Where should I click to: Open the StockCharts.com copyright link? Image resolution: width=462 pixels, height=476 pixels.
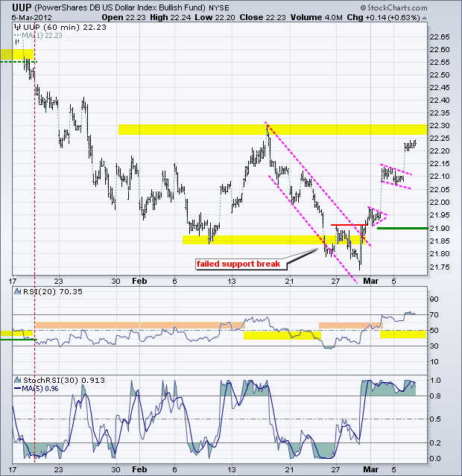[393, 7]
